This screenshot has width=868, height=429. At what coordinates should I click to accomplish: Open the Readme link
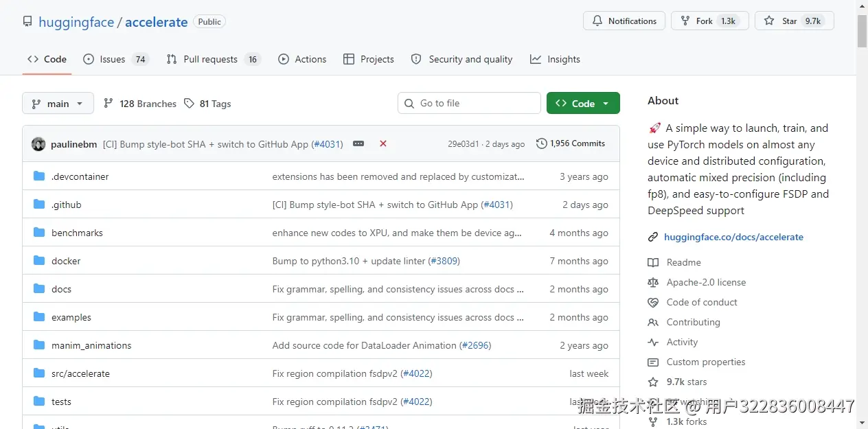tap(683, 262)
